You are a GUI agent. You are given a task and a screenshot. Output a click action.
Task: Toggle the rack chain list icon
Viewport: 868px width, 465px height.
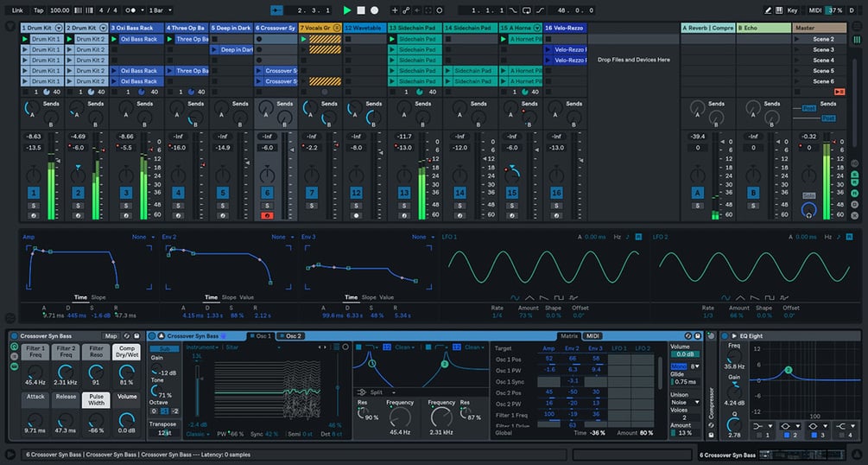(x=15, y=357)
